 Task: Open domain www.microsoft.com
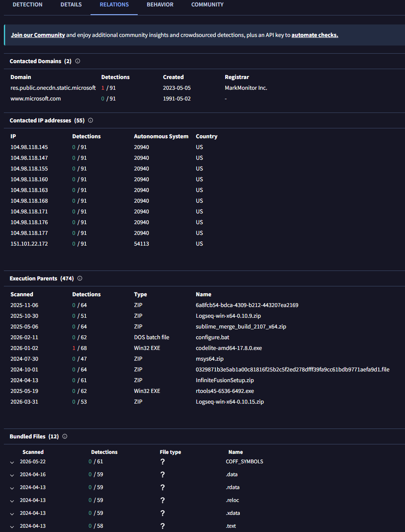coord(36,98)
